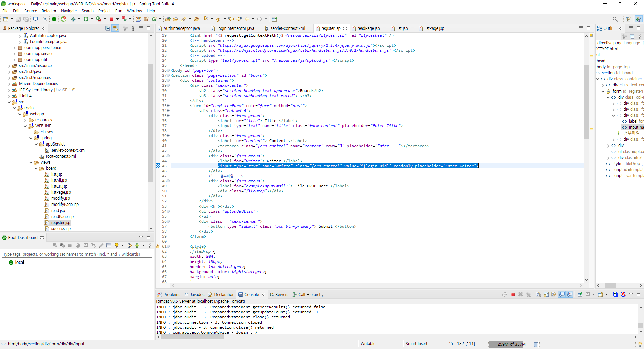The width and height of the screenshot is (644, 349).
Task: Collapse line 33 form fold marker
Action: pyautogui.click(x=168, y=106)
